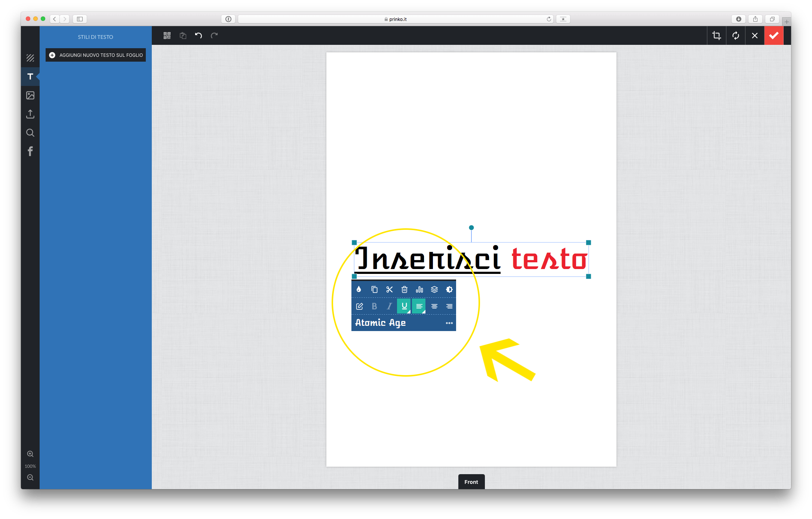Open the Search tool in sidebar
This screenshot has height=519, width=812.
30,133
